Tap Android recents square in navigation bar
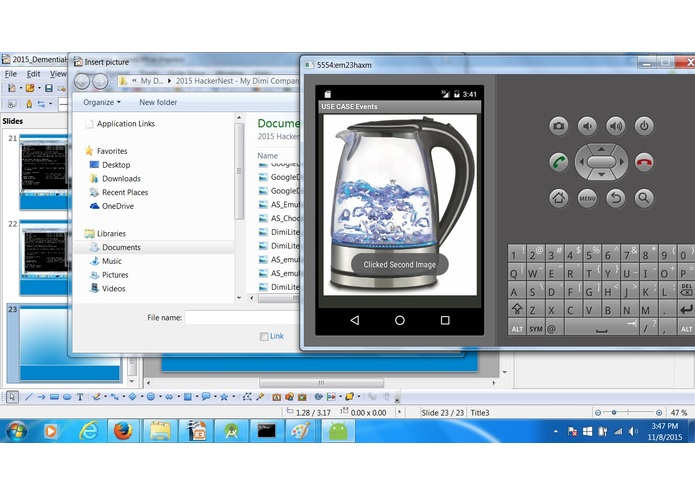Image resolution: width=695 pixels, height=494 pixels. coord(445,320)
